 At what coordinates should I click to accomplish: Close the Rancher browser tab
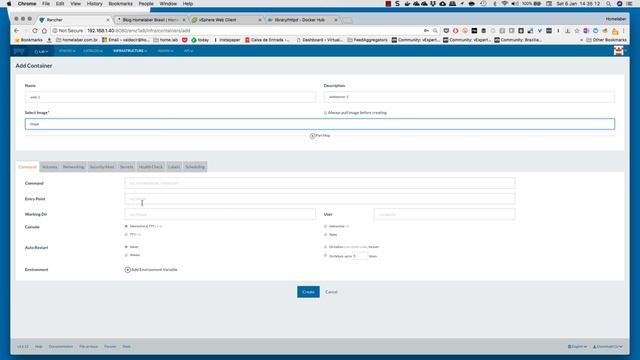[x=108, y=20]
